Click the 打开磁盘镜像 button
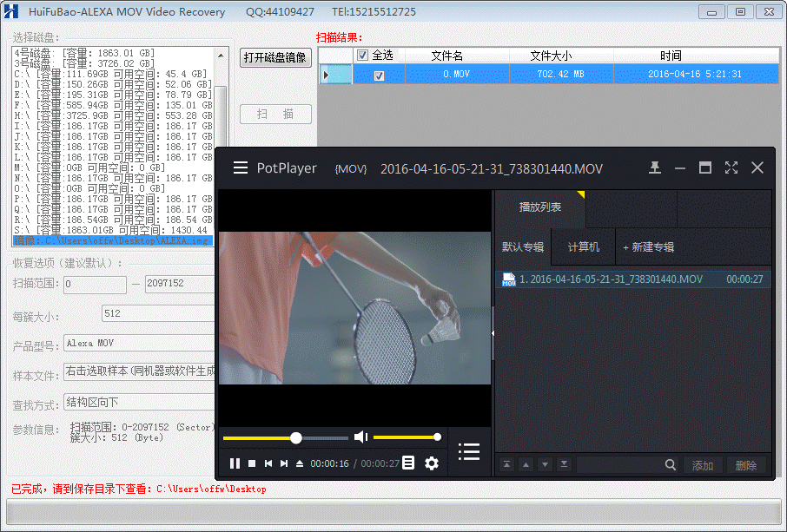 click(275, 57)
